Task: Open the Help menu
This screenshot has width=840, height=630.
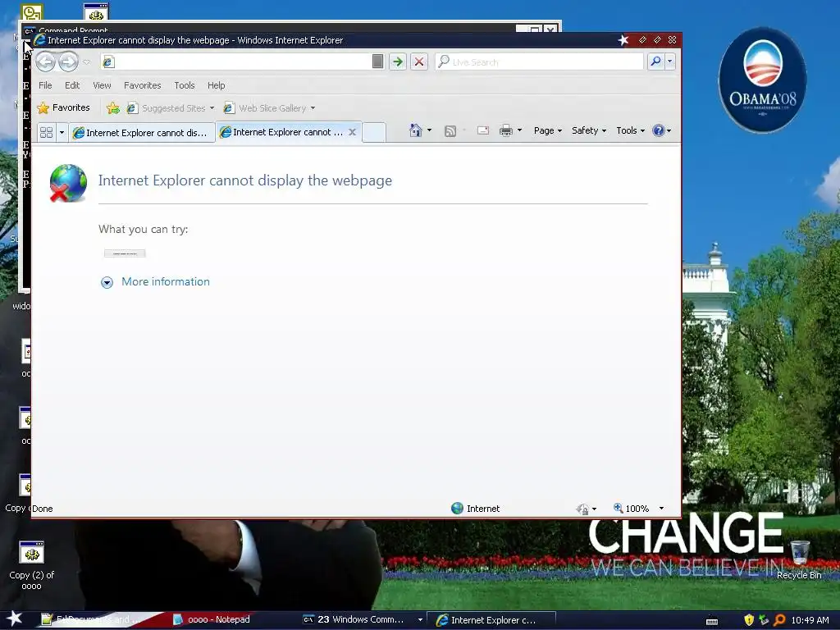Action: (217, 85)
